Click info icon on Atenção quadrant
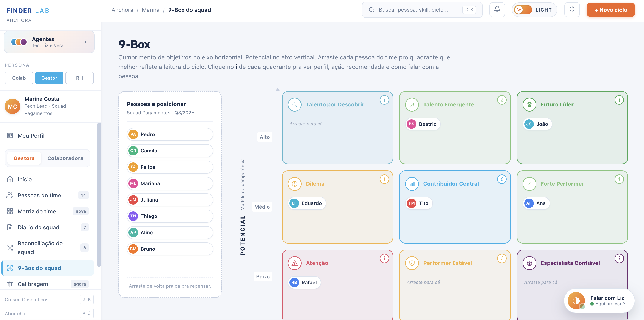Screen dimensions: 644x320 (384, 258)
